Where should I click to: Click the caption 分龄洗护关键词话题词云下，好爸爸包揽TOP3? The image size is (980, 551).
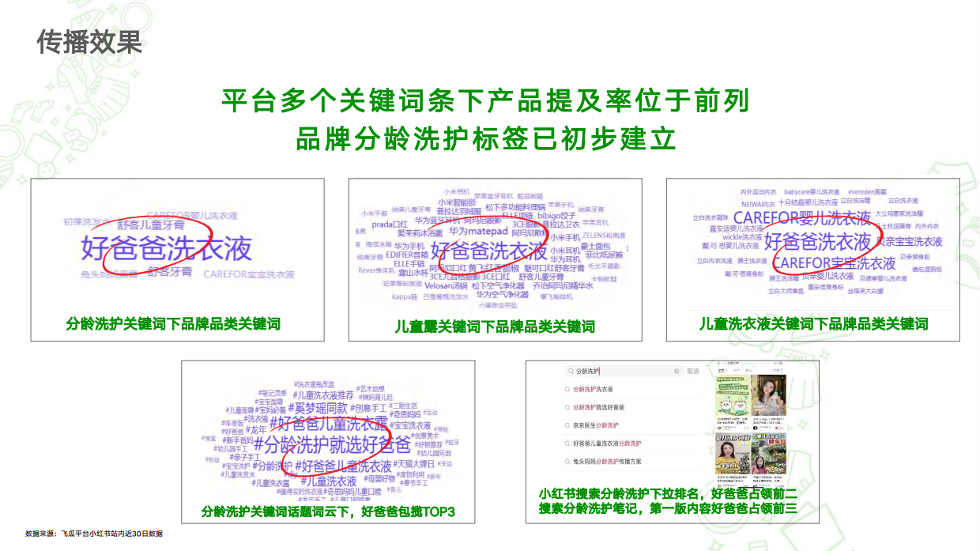point(328,511)
